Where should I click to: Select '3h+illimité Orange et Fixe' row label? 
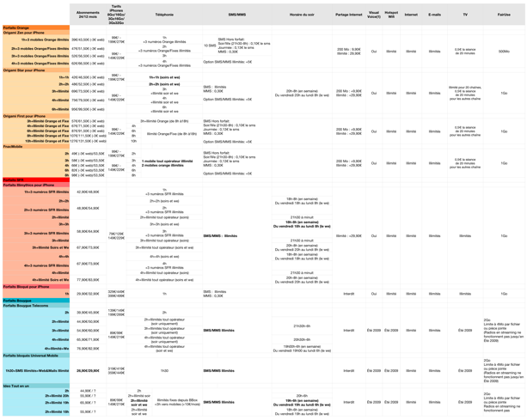tap(48, 121)
